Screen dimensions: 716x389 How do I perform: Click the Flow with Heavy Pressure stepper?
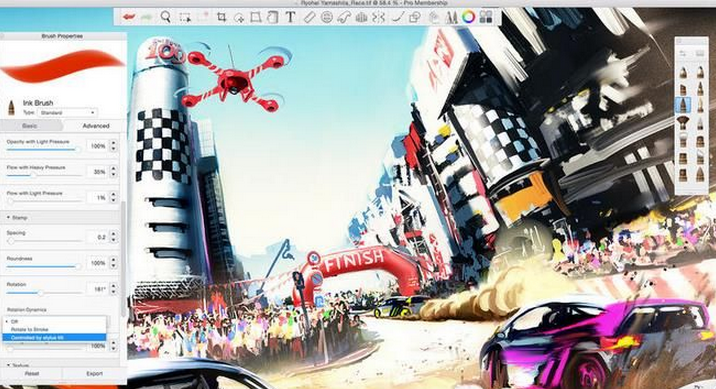pos(114,172)
